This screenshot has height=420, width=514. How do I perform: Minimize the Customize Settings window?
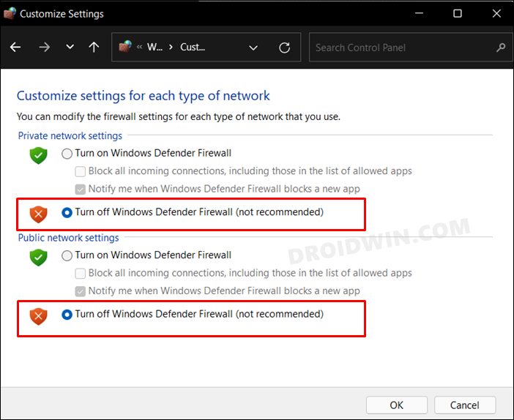click(419, 13)
